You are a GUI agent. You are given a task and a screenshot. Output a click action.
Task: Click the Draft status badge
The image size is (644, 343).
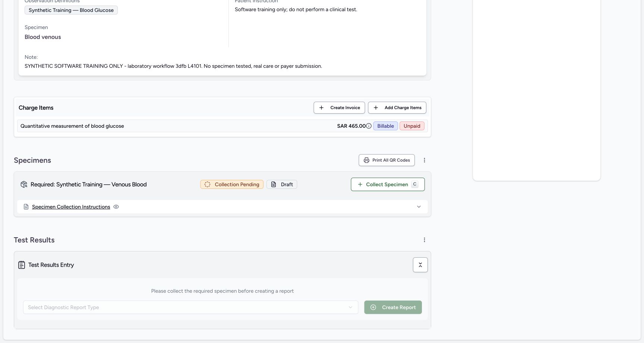pyautogui.click(x=282, y=184)
